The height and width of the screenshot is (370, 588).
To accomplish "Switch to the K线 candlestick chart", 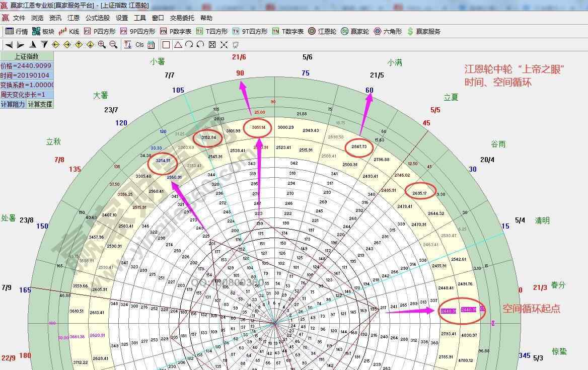I will pyautogui.click(x=69, y=32).
